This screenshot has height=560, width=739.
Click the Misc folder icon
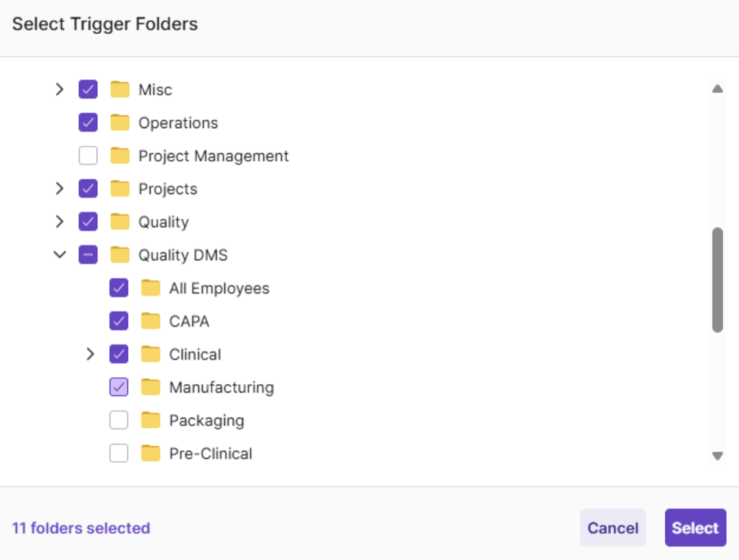[x=120, y=90]
